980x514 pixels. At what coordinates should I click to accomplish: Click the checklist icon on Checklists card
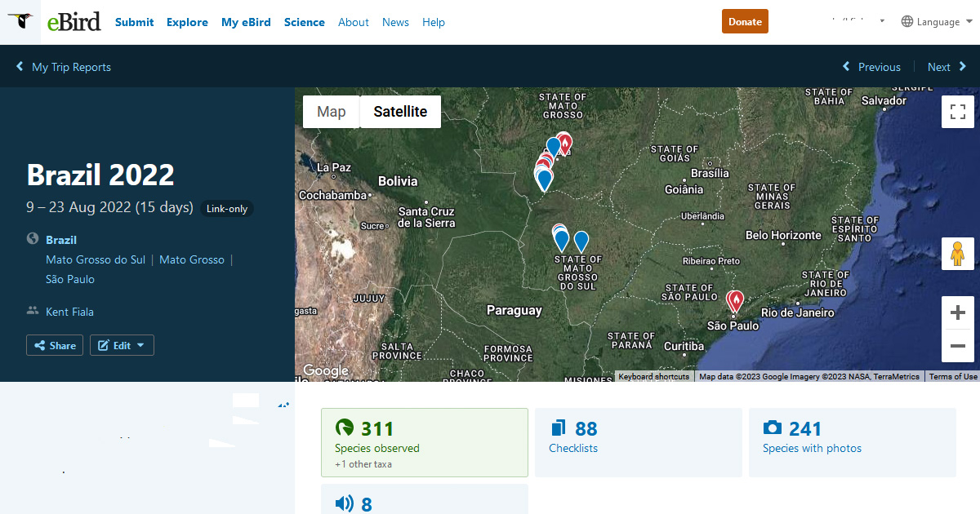559,428
